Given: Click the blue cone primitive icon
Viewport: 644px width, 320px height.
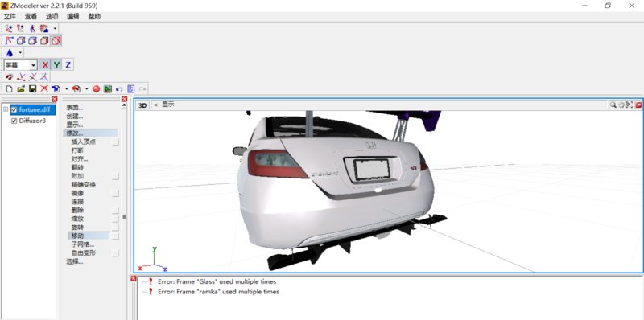Looking at the screenshot, I should [x=10, y=53].
